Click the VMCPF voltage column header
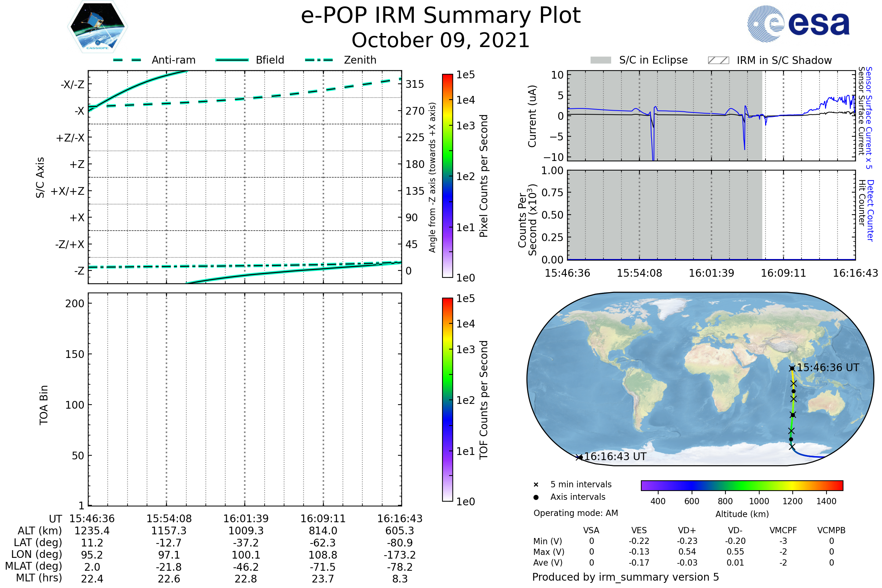882x588 pixels. pyautogui.click(x=783, y=531)
